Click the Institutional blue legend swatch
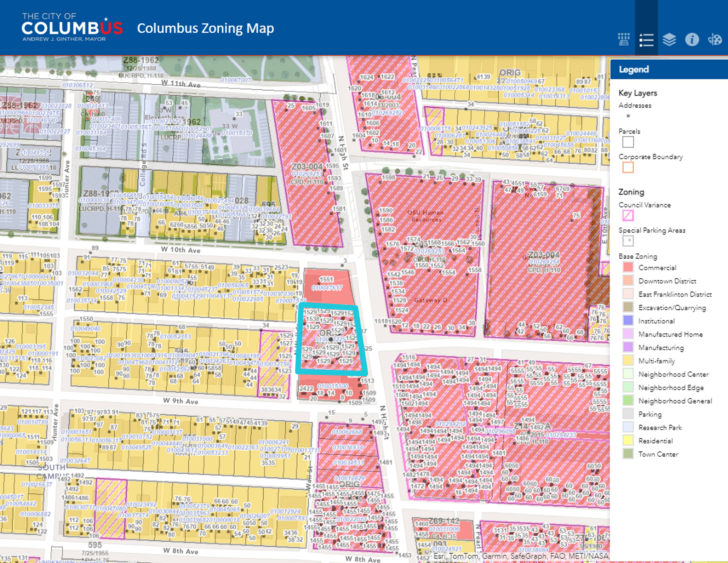Viewport: 728px width, 563px height. click(628, 321)
